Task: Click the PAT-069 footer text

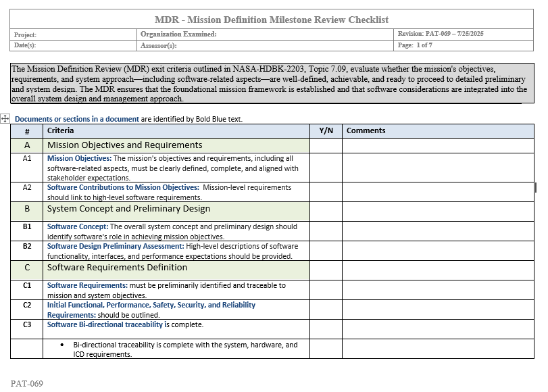Action: click(x=26, y=384)
